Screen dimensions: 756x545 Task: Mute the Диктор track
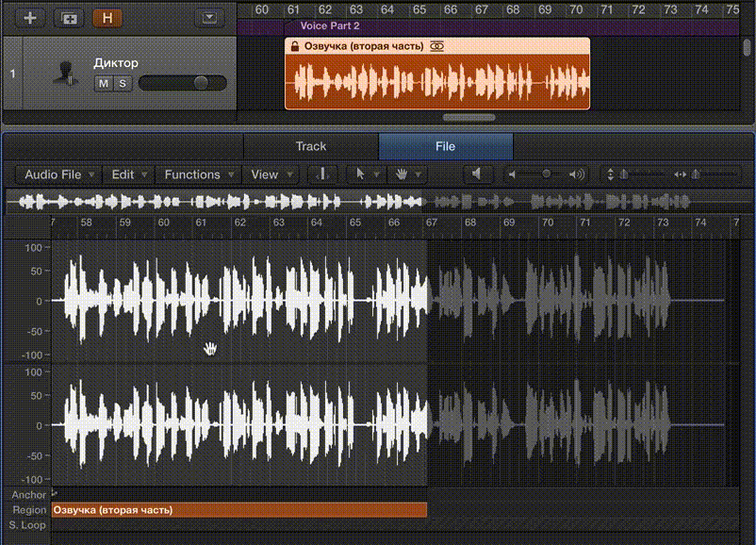point(103,83)
